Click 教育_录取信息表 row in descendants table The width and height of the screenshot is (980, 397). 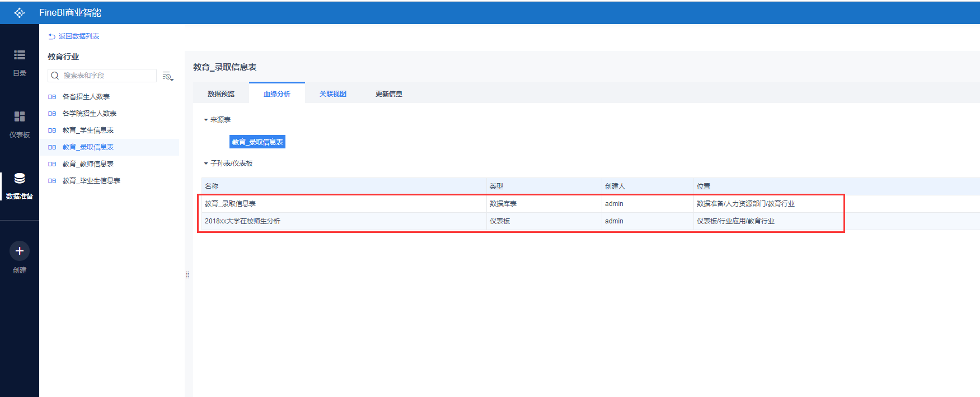pyautogui.click(x=230, y=204)
